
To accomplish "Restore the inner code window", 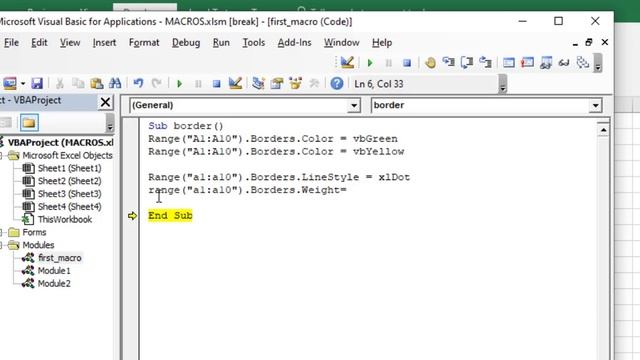I will pos(589,42).
